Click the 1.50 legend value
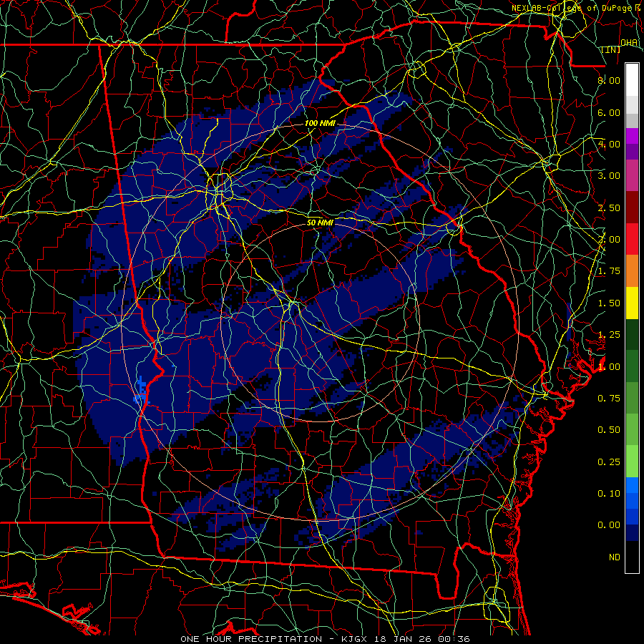This screenshot has width=644, height=644. [609, 303]
